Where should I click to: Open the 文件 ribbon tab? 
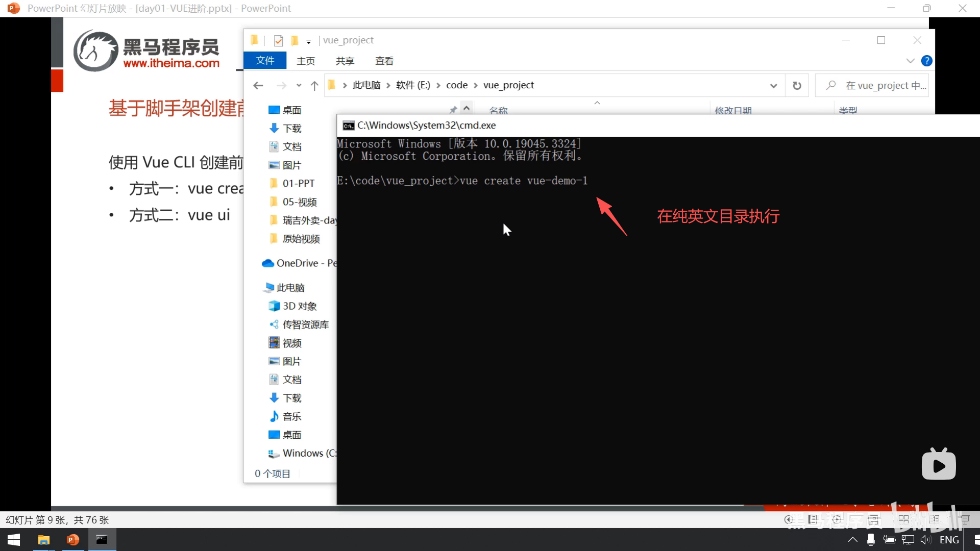point(265,61)
